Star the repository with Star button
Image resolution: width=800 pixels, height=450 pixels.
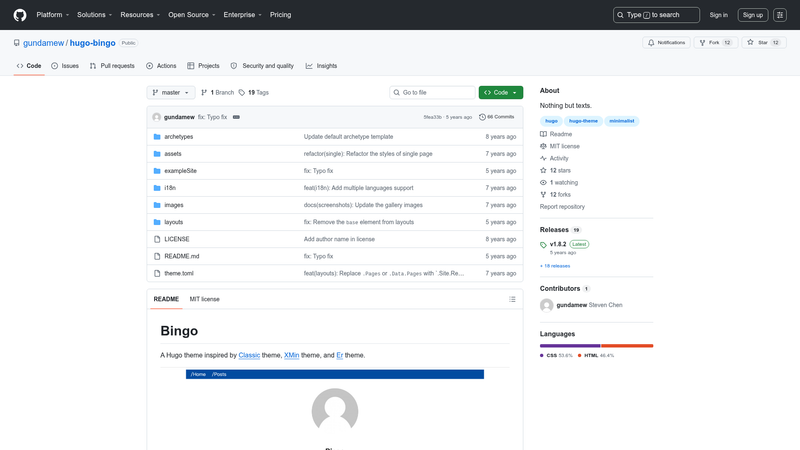click(764, 43)
